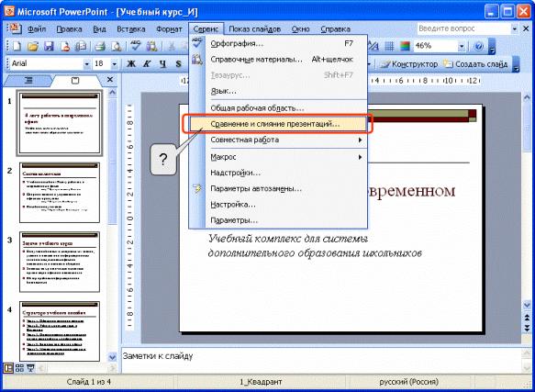The image size is (535, 392).
Task: Select slide 1 thumbnail
Action: coord(60,123)
